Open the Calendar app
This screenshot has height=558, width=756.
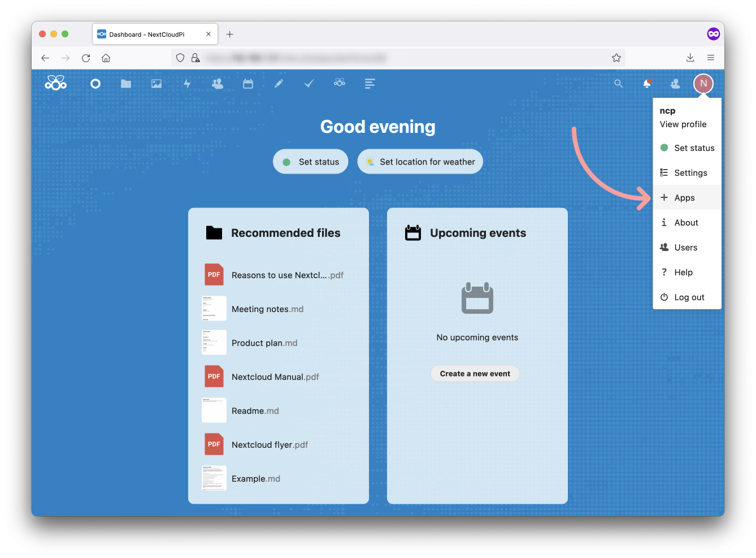[x=247, y=83]
